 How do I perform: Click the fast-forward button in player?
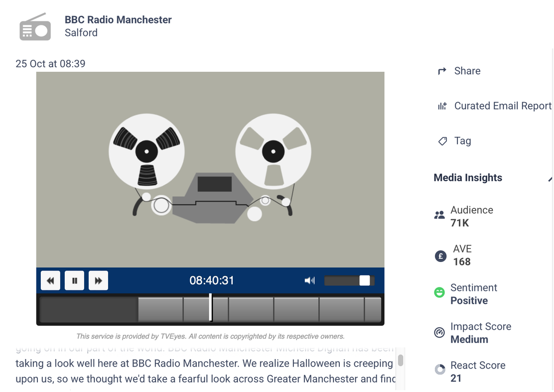coord(98,280)
